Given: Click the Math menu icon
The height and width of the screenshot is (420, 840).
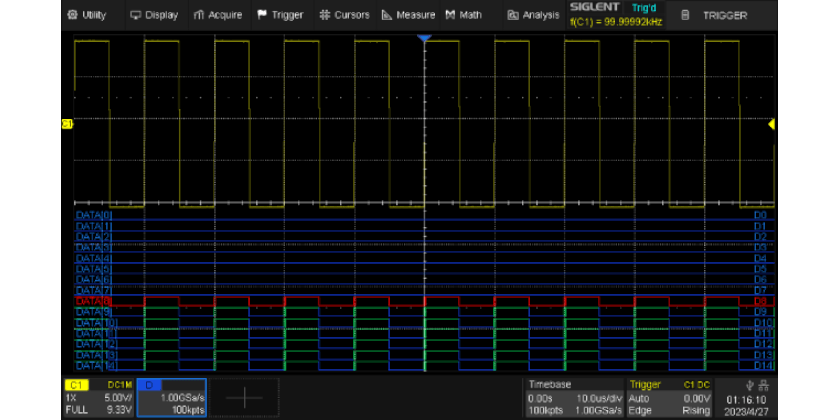Looking at the screenshot, I should click(x=452, y=15).
